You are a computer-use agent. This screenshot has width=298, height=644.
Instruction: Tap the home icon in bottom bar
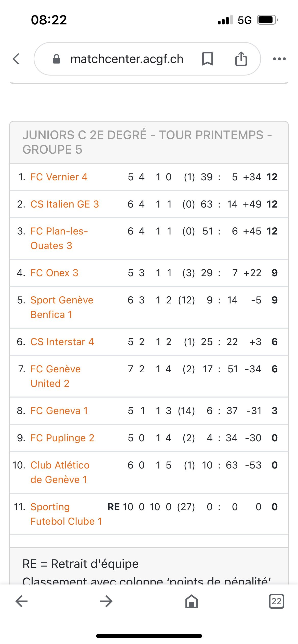[x=192, y=601]
